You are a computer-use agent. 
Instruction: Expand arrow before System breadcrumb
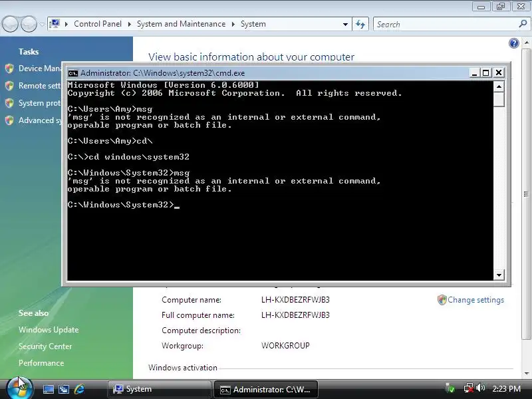233,24
